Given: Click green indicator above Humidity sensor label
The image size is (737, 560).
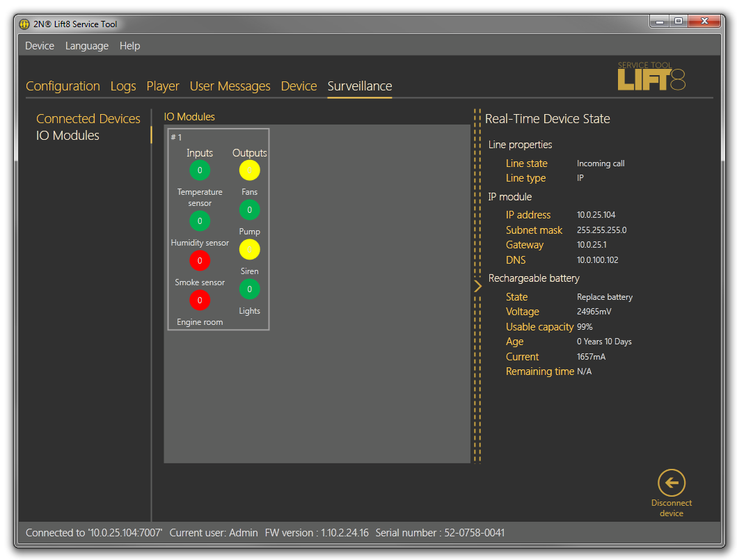Looking at the screenshot, I should point(200,221).
